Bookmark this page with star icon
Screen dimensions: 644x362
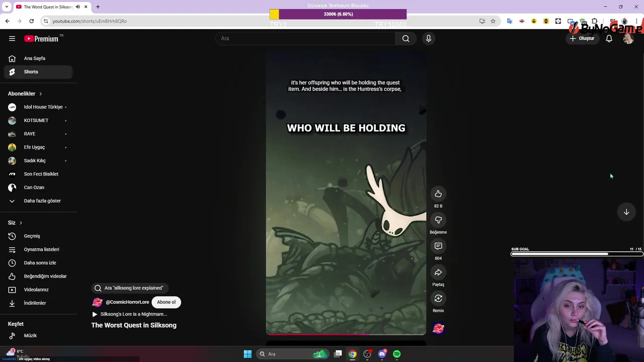tap(493, 21)
